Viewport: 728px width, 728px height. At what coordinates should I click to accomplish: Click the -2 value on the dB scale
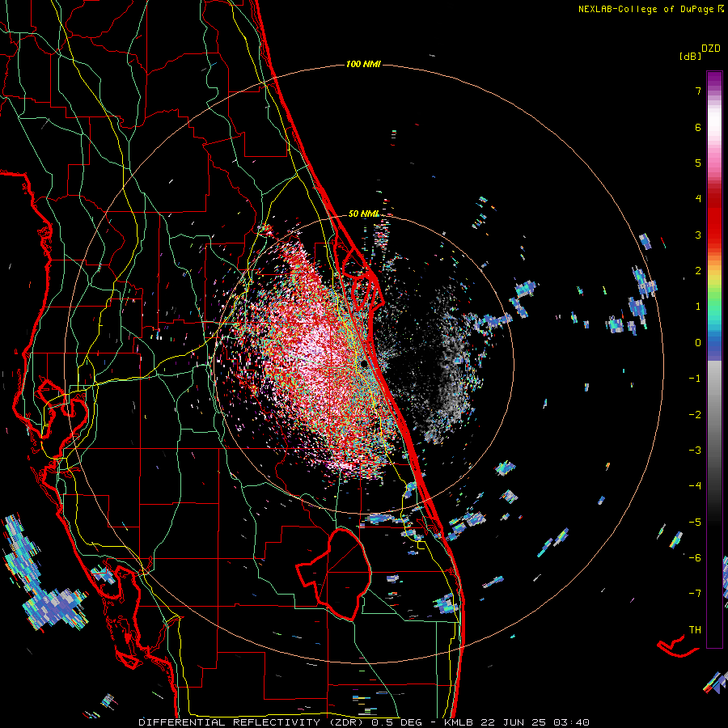pyautogui.click(x=695, y=415)
